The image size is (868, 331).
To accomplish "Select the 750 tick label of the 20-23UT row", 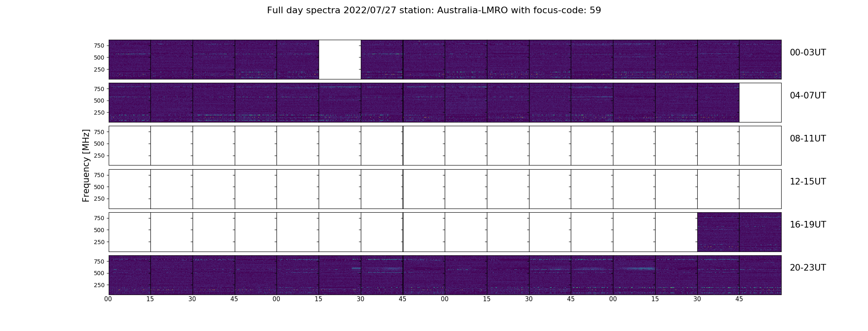I will [99, 261].
